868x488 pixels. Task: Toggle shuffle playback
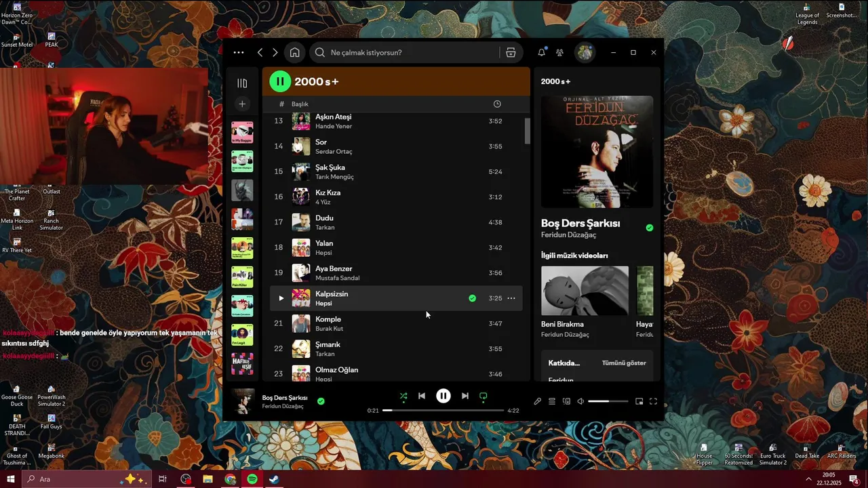[403, 396]
